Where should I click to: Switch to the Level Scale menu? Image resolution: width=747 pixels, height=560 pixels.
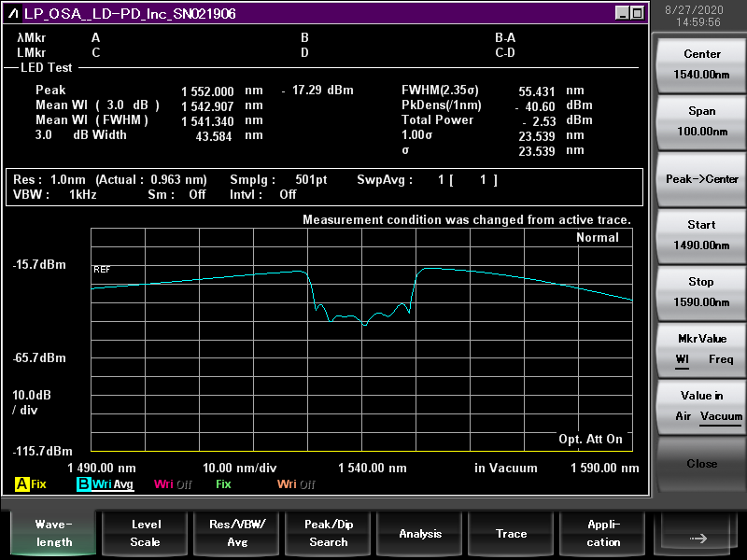[x=145, y=533]
